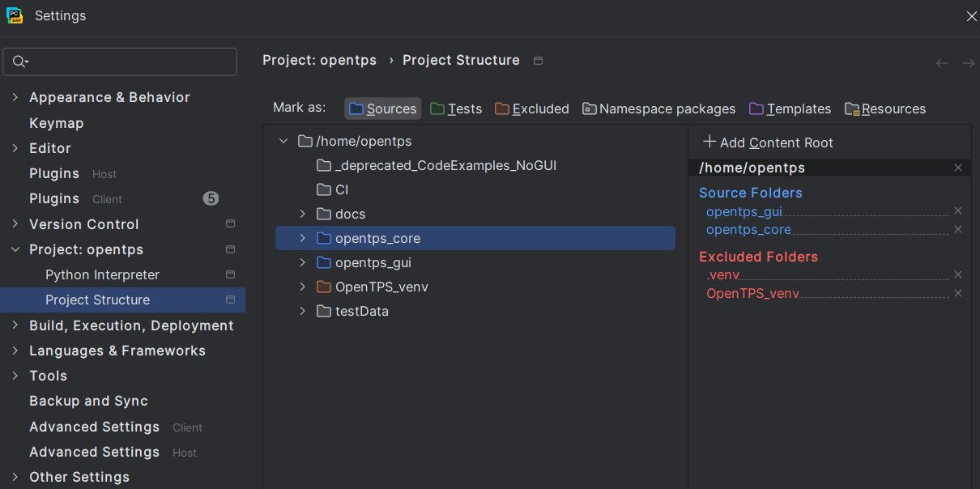This screenshot has width=980, height=489.
Task: Remove content root /home/opentps with its X
Action: pos(958,168)
